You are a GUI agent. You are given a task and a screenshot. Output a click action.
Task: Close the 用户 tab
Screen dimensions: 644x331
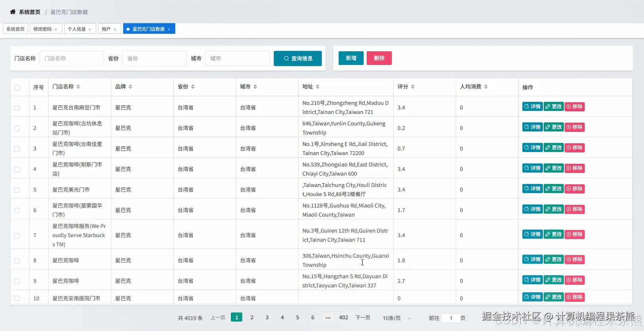[115, 29]
